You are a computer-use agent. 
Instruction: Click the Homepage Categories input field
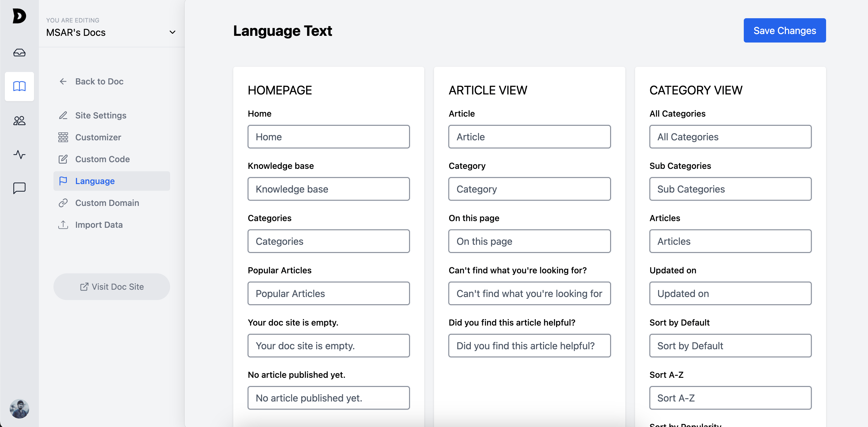[328, 241]
